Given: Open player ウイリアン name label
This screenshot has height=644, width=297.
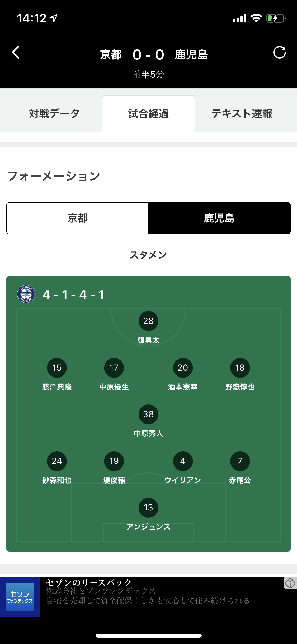Looking at the screenshot, I should pos(183,480).
